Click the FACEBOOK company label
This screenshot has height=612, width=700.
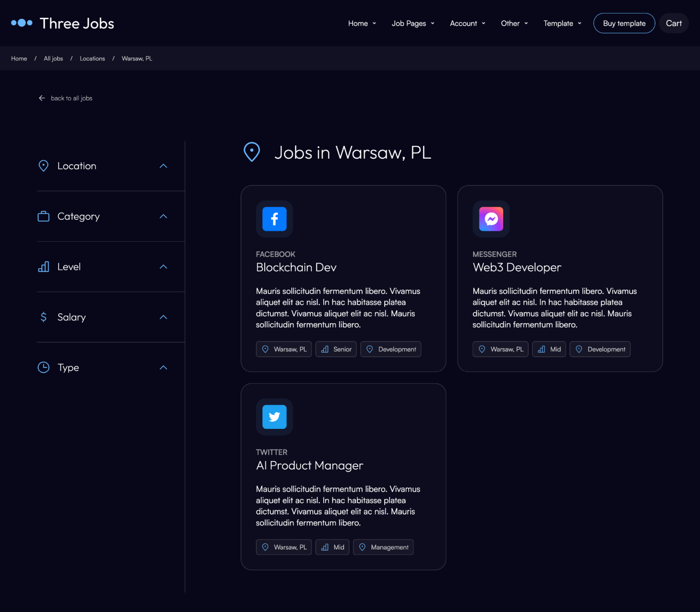(276, 254)
